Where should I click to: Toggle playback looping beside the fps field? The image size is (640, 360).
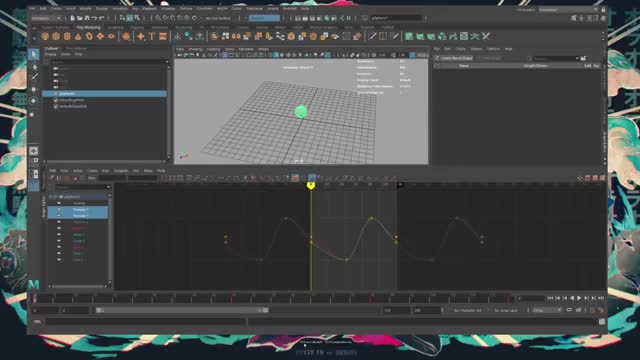click(569, 310)
